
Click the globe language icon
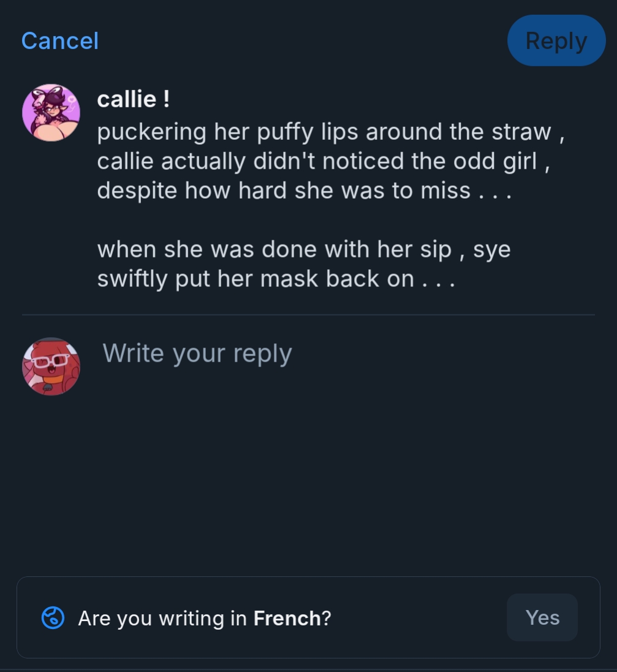click(x=53, y=617)
